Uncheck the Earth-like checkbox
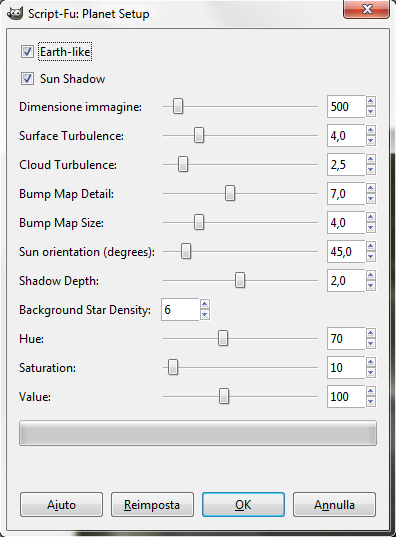 [x=27, y=52]
